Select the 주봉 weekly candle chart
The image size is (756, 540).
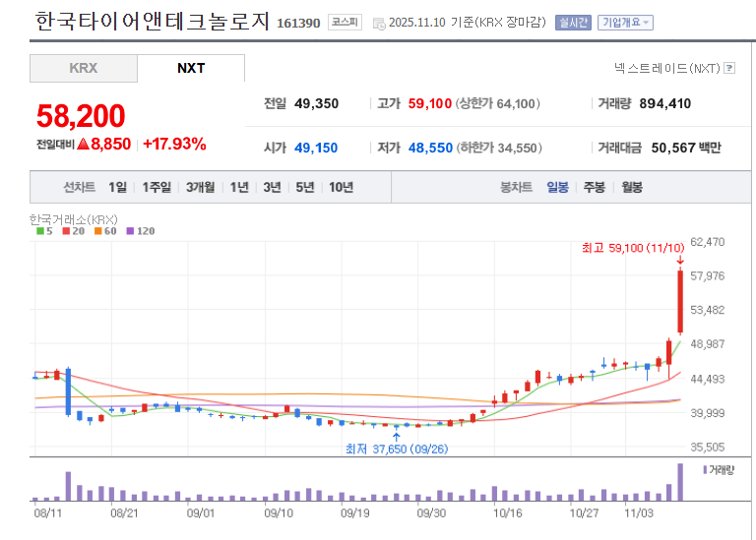pyautogui.click(x=594, y=187)
